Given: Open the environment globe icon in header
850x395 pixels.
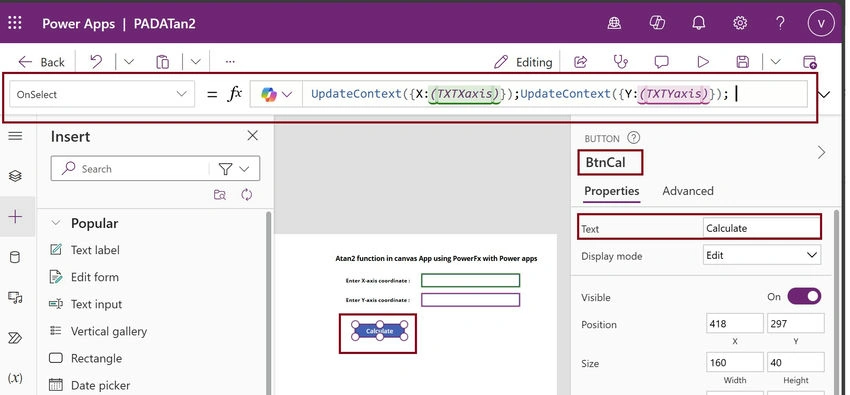Looking at the screenshot, I should point(614,23).
